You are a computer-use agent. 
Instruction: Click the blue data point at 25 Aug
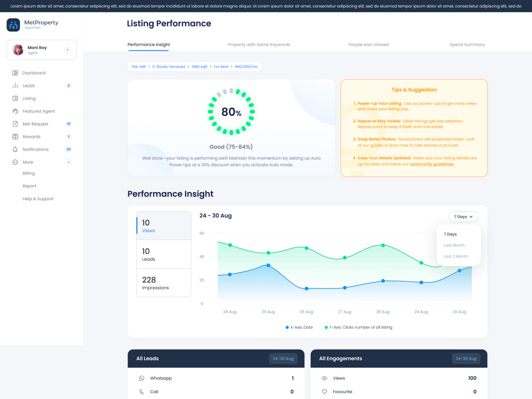click(x=268, y=265)
